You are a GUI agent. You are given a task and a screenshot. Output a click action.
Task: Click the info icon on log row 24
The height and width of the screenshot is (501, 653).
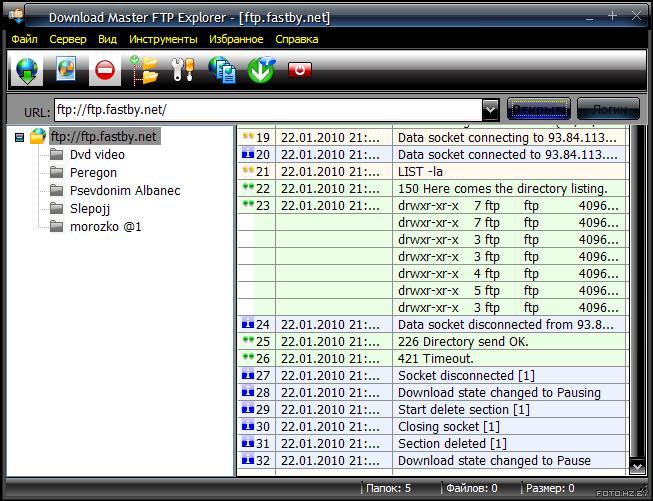[248, 324]
